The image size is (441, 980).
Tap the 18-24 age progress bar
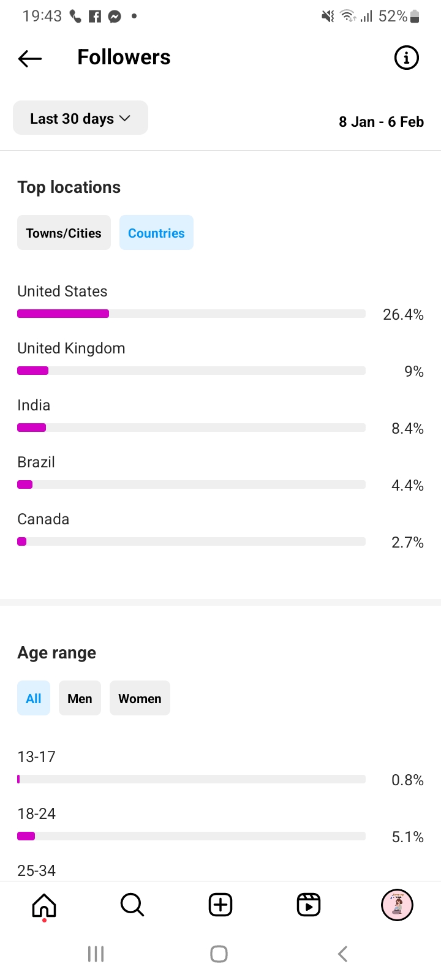click(x=191, y=836)
